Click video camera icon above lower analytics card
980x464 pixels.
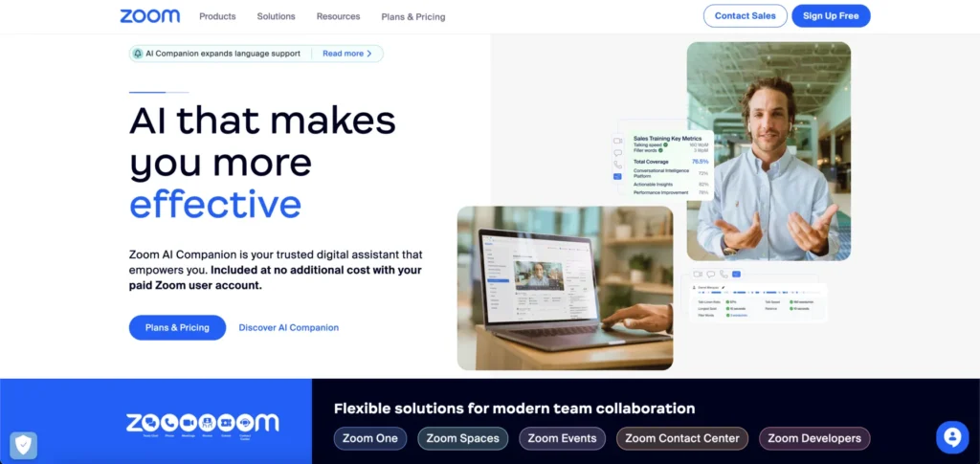[698, 275]
